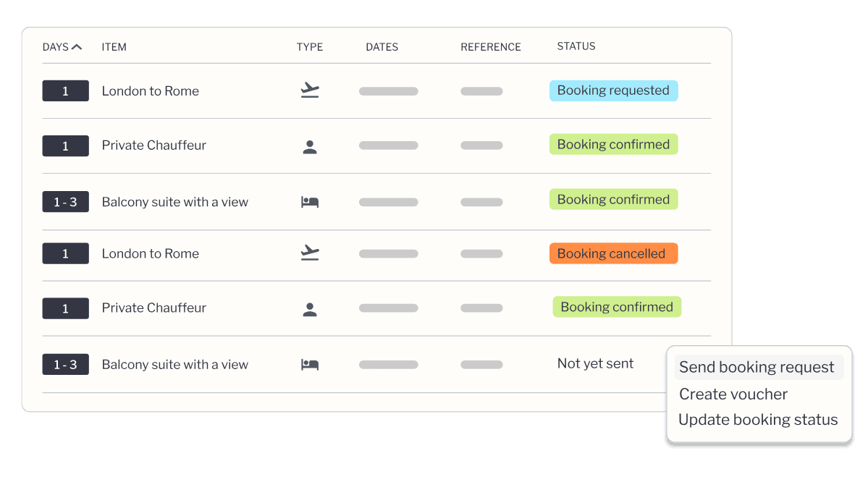Click the person icon in fifth row
The image size is (868, 482).
click(310, 310)
